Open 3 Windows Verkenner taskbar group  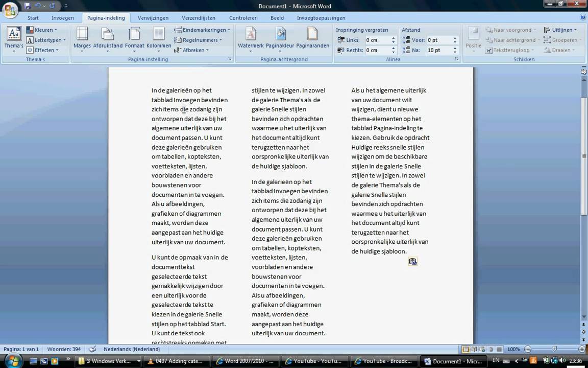coord(109,361)
